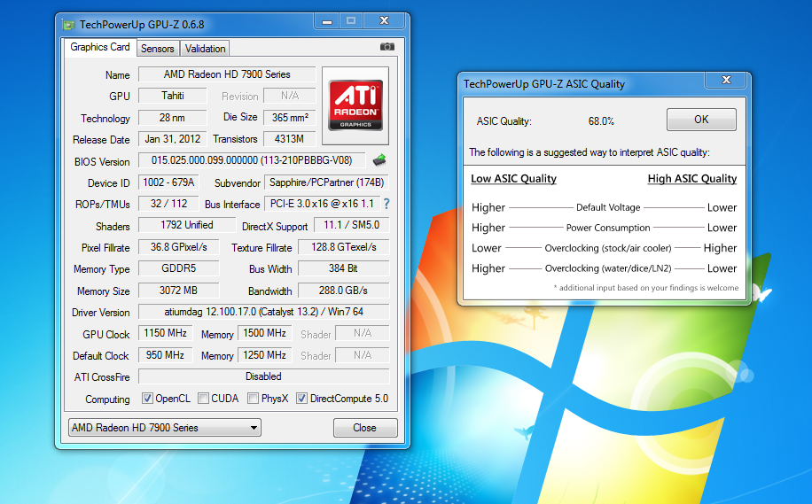This screenshot has width=812, height=504.
Task: Click the Bus Interface question mark
Action: pos(386,204)
